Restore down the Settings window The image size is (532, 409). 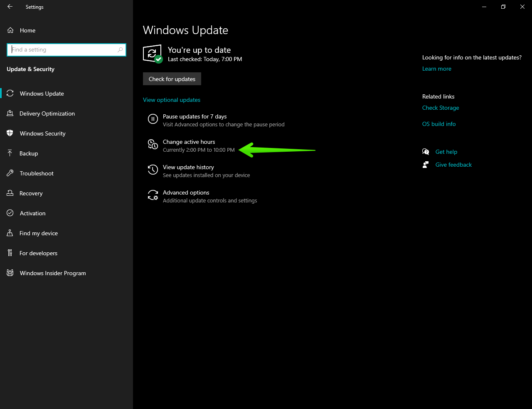pos(503,7)
